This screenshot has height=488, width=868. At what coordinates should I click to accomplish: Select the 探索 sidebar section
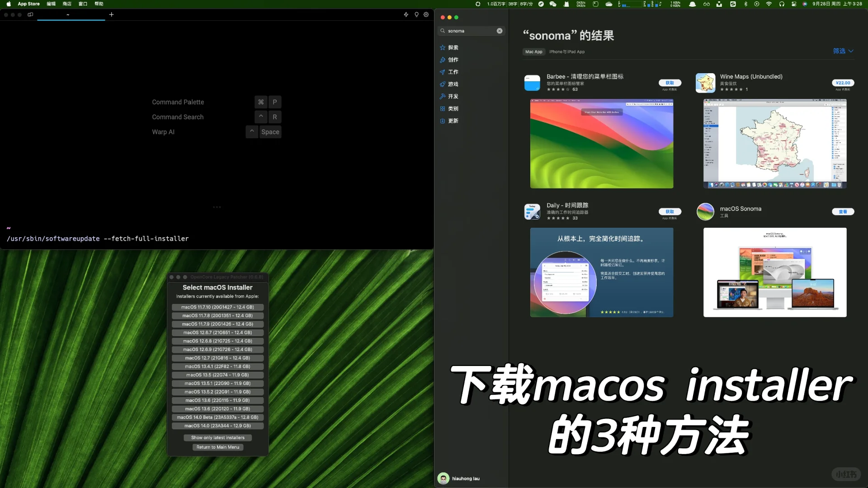(x=453, y=47)
